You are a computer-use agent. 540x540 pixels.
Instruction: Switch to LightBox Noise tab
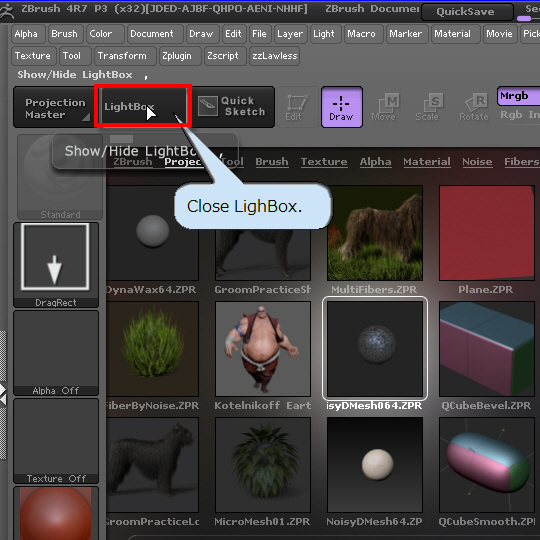coord(477,162)
